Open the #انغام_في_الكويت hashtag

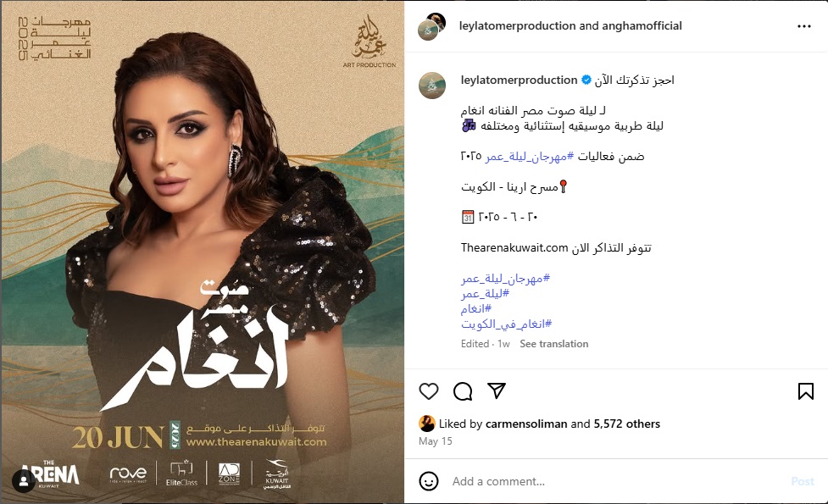(507, 324)
